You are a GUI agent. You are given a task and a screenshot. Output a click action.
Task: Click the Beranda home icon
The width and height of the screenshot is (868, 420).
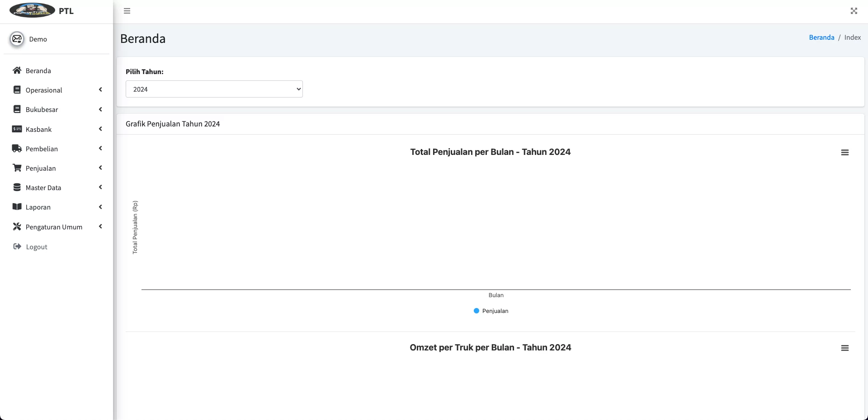(x=17, y=70)
